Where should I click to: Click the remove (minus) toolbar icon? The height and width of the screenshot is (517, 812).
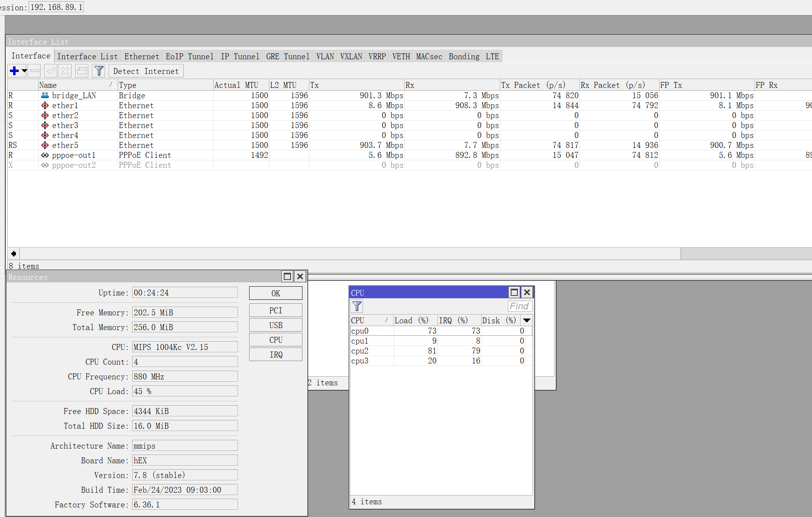point(35,71)
